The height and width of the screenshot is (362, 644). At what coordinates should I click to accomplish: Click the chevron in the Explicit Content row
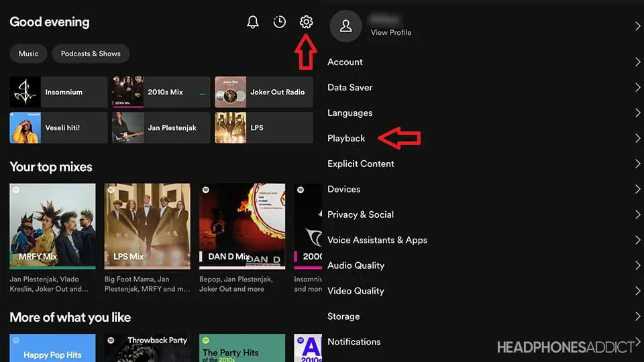(x=637, y=164)
